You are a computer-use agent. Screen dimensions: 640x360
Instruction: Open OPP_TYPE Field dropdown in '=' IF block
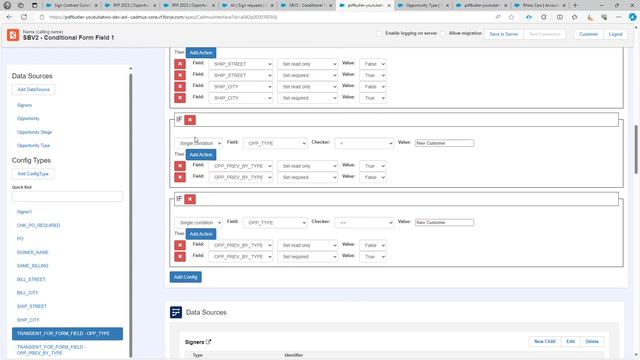click(275, 143)
